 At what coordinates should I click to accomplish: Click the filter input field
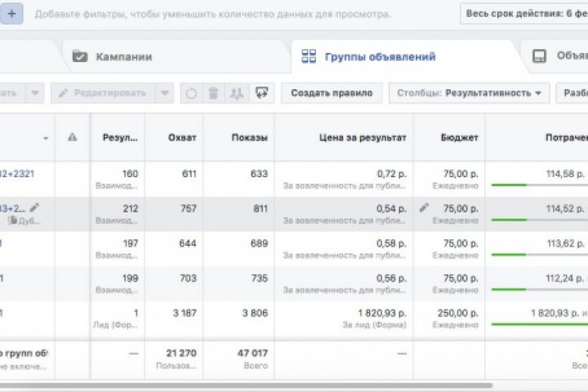212,14
